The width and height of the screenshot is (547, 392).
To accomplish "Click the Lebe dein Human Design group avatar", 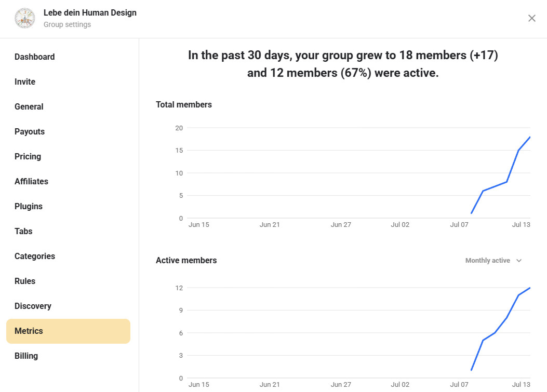I will [x=24, y=18].
